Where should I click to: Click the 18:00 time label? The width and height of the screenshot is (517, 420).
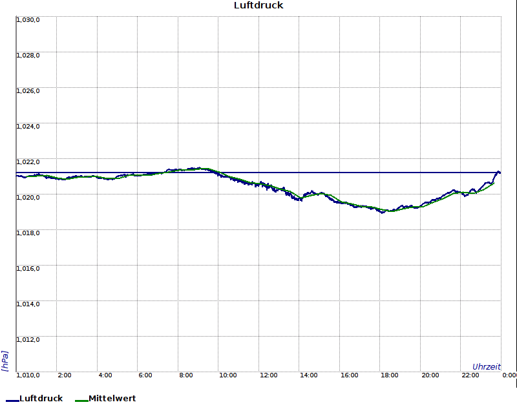coord(390,375)
